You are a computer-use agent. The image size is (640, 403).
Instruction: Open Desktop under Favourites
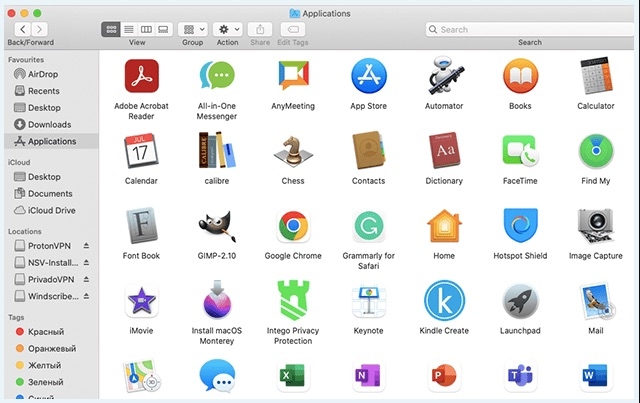51,107
